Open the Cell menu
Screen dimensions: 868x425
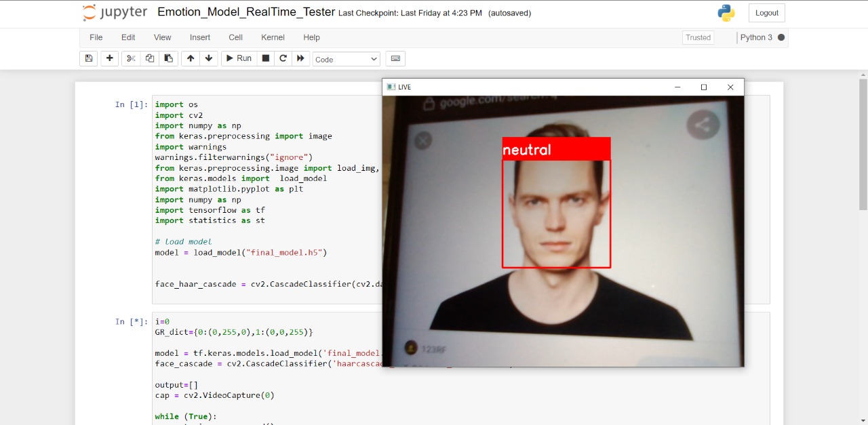pyautogui.click(x=235, y=37)
